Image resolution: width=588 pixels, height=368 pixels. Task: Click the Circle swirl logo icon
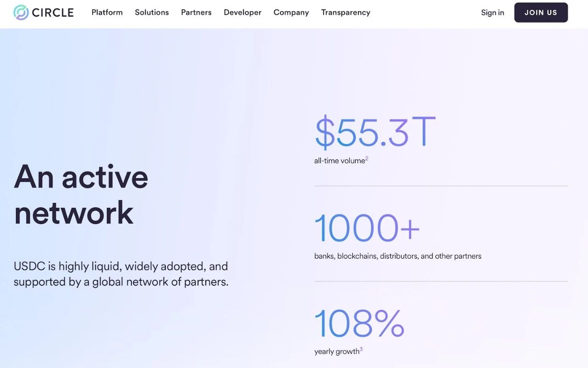(x=21, y=12)
